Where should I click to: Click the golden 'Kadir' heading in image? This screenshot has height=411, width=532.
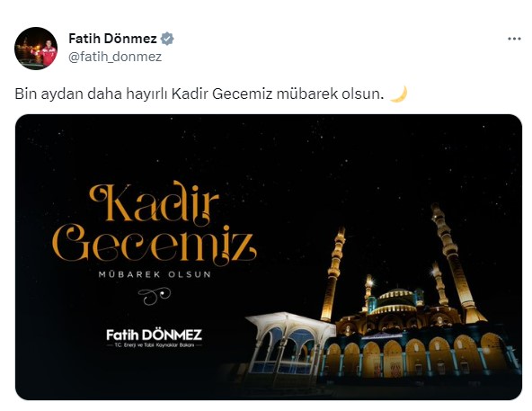tap(155, 202)
